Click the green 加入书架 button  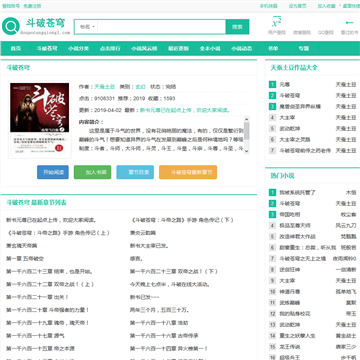point(92,172)
